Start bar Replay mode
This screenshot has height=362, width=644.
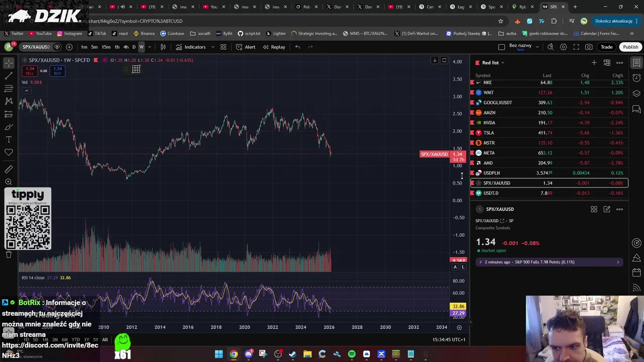point(273,47)
